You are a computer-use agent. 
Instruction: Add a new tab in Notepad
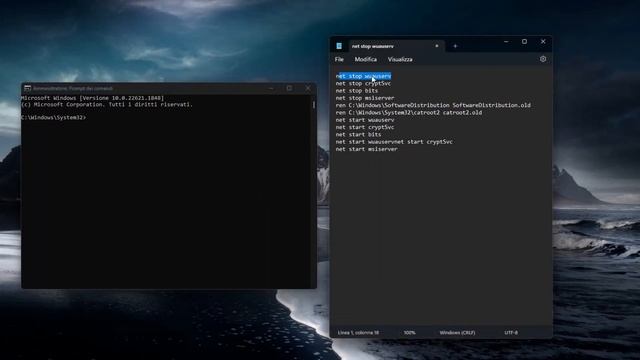pyautogui.click(x=455, y=46)
